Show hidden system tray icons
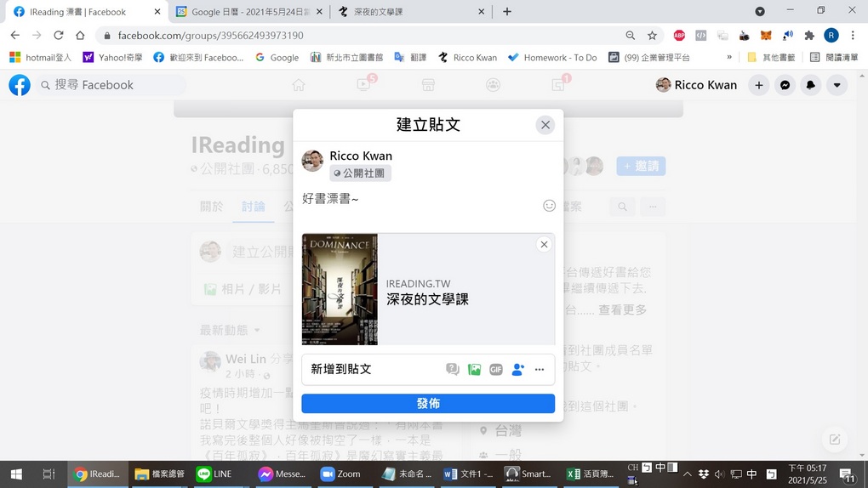Screen dimensions: 868x488 (687, 474)
